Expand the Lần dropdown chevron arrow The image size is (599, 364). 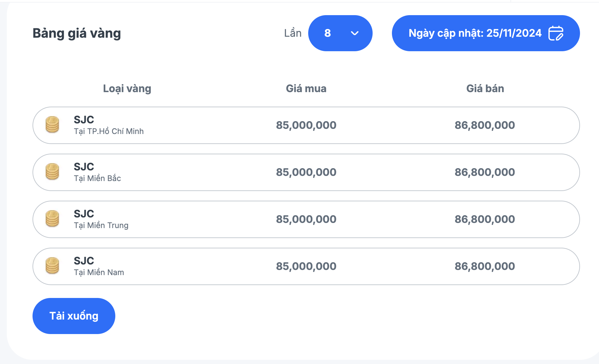pos(355,33)
